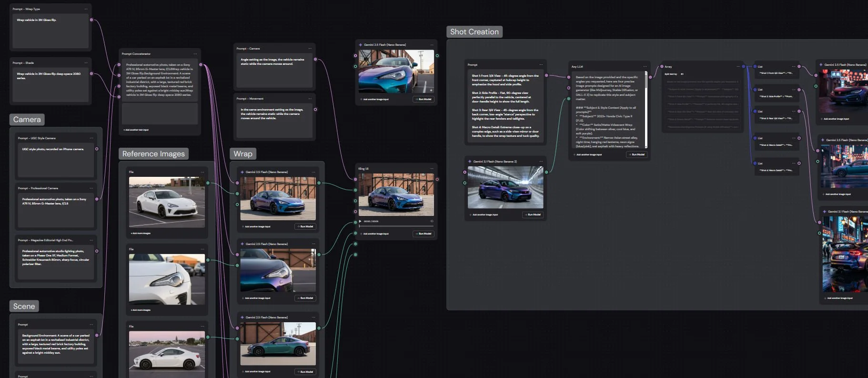Open the UGC Style Camera prompt options menu
This screenshot has width=868, height=378.
pos(91,138)
